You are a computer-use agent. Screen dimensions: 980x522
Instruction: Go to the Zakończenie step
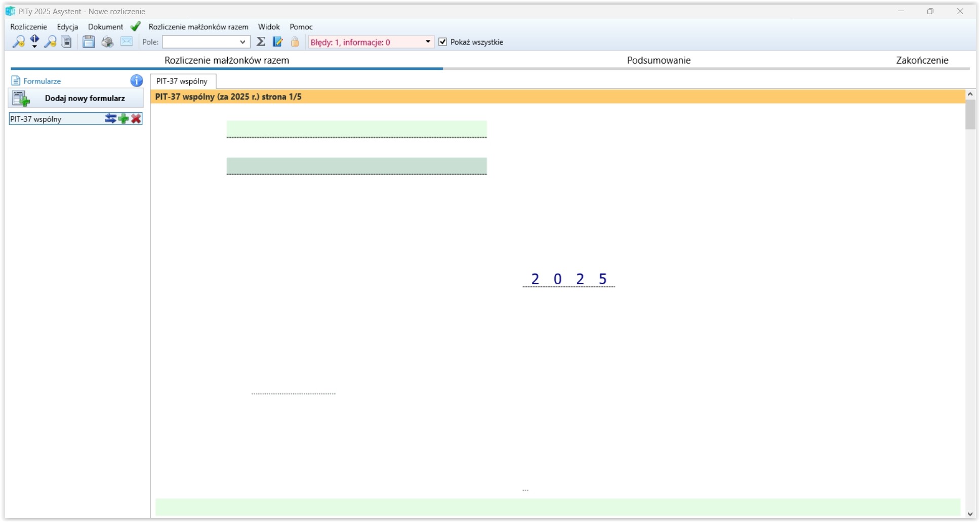point(922,60)
